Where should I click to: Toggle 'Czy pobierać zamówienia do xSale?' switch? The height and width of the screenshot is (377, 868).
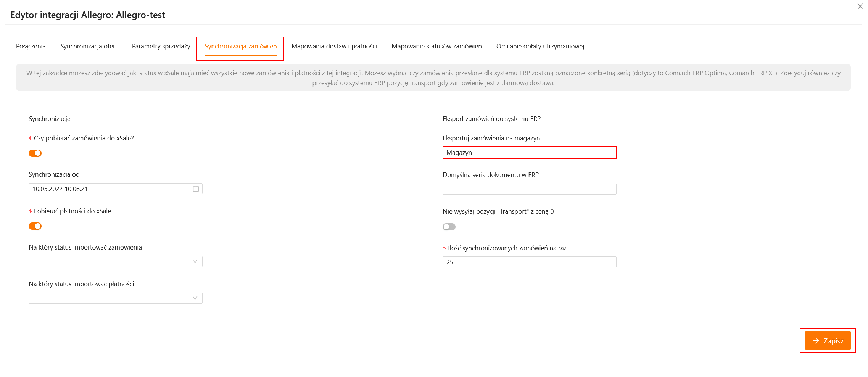(x=35, y=153)
